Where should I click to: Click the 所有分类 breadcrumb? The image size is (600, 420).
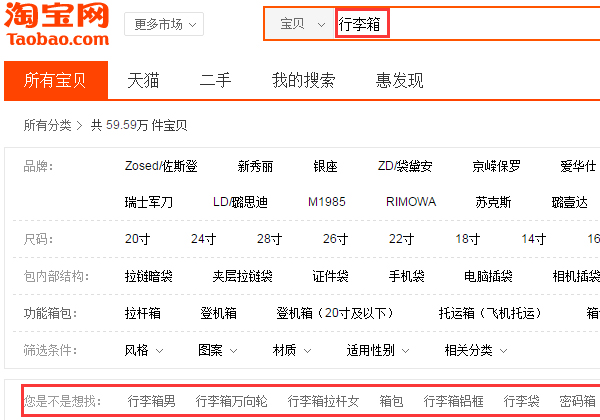pos(47,125)
